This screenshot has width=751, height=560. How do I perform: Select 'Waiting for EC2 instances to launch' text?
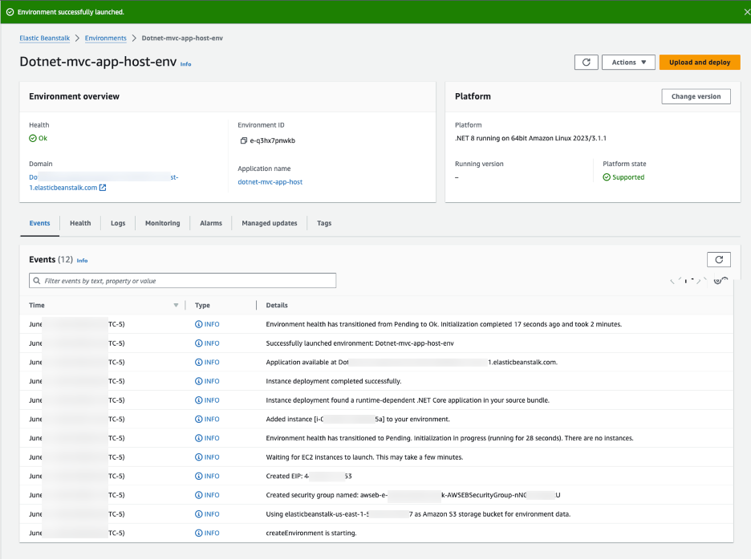(x=320, y=457)
